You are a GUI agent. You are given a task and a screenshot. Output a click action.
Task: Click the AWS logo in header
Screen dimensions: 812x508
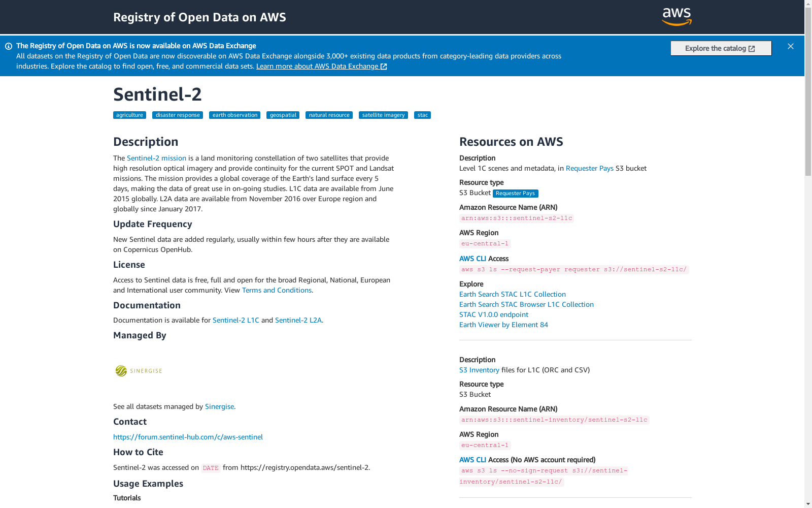[676, 17]
